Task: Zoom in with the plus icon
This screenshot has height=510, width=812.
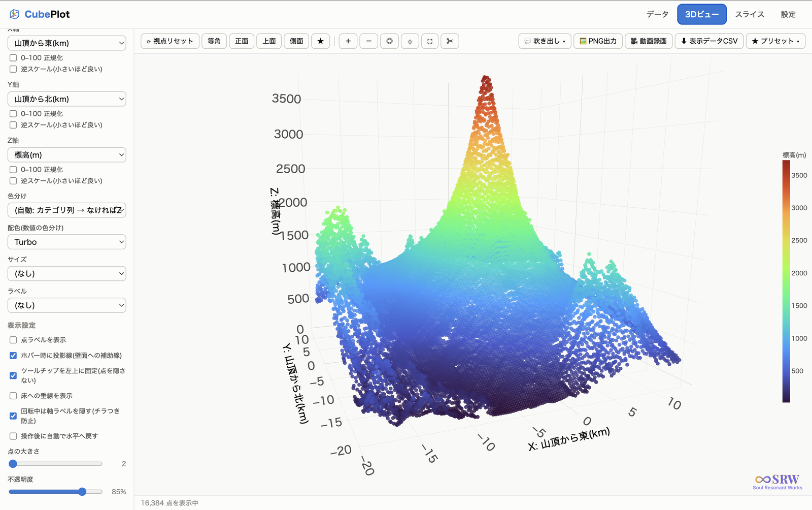Action: pos(348,41)
